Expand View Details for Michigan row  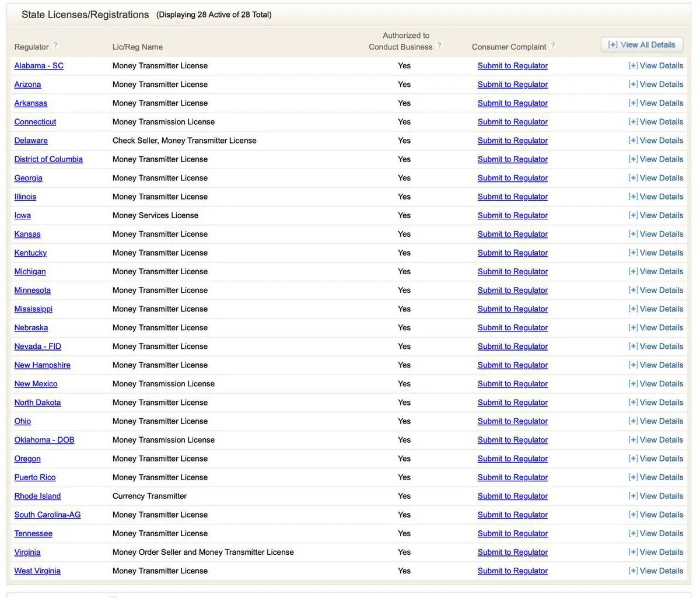click(656, 271)
